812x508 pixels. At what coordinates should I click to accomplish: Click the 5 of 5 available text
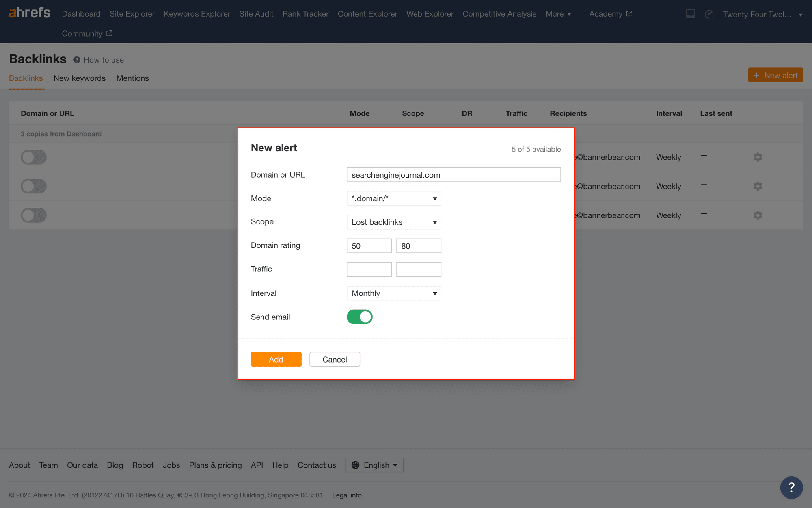[x=536, y=149]
